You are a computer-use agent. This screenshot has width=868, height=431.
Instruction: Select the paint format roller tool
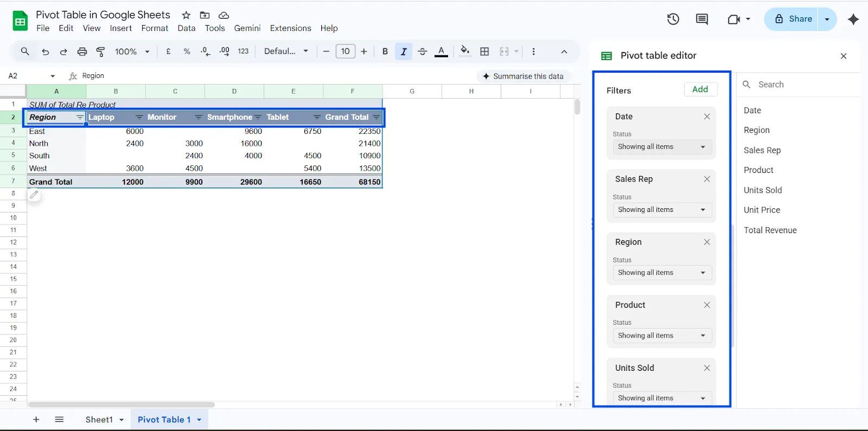(x=101, y=52)
